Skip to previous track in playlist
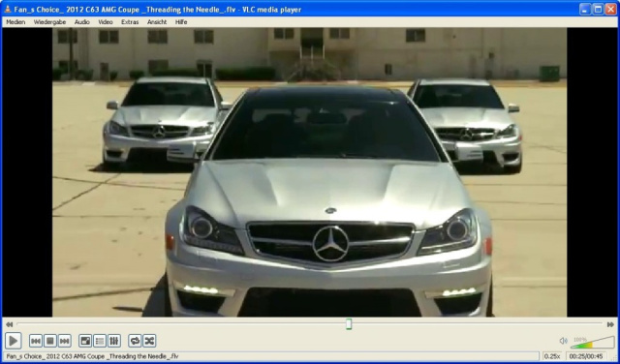620x364 pixels. [36, 341]
